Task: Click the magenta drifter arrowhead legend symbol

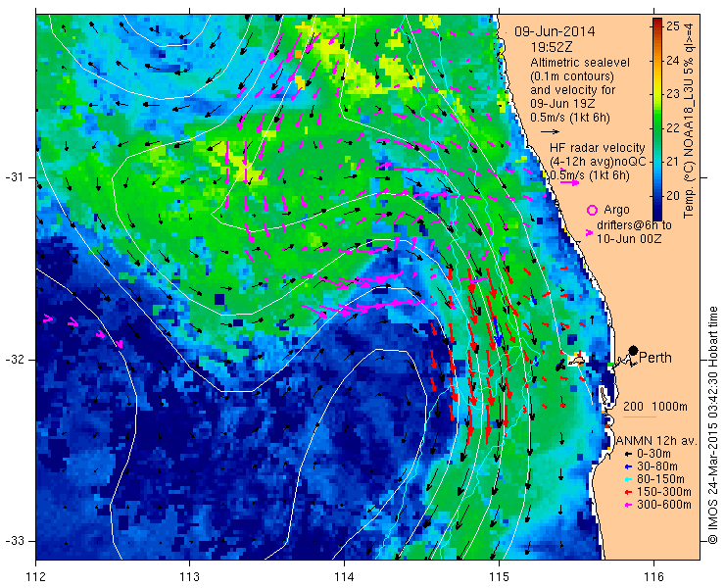Action: click(x=589, y=232)
